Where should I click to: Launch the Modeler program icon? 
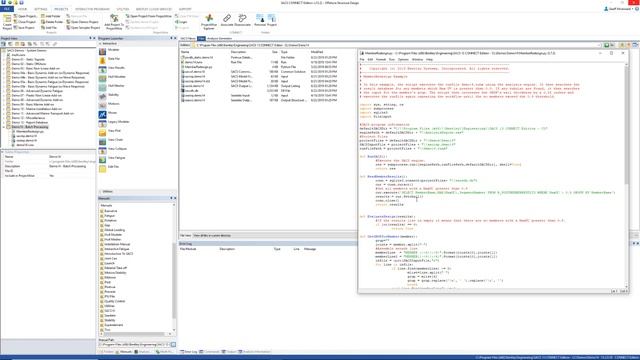coord(102,51)
